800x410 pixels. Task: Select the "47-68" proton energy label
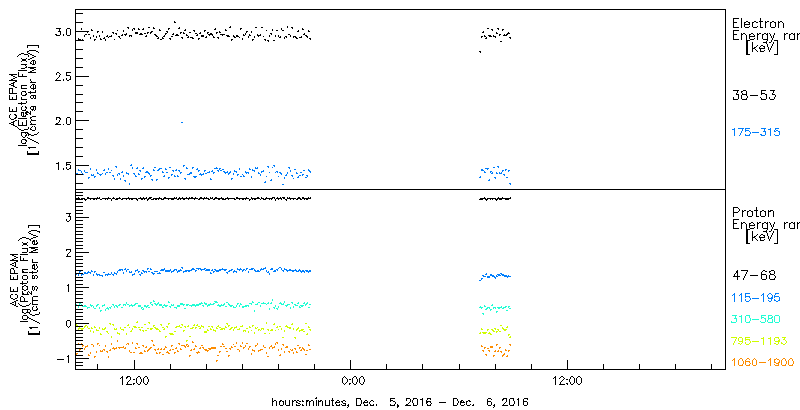pyautogui.click(x=754, y=275)
